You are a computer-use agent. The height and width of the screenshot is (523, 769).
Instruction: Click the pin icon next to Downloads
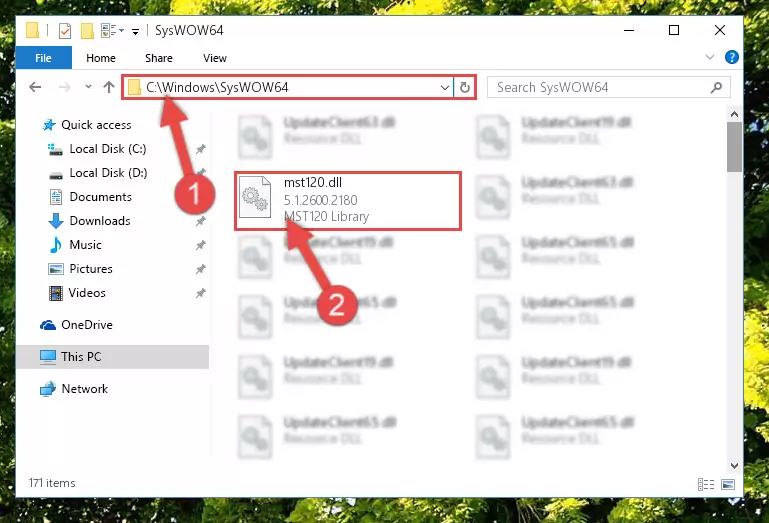pos(201,221)
